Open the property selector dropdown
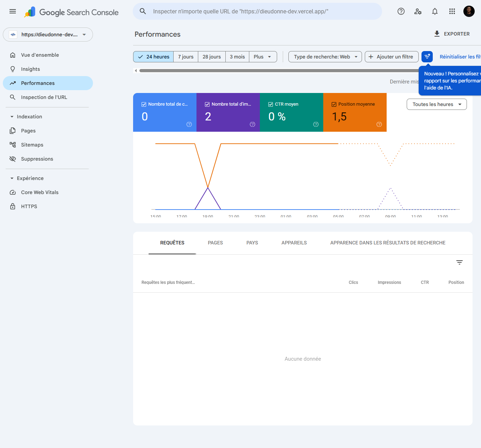The height and width of the screenshot is (448, 481). [x=48, y=35]
